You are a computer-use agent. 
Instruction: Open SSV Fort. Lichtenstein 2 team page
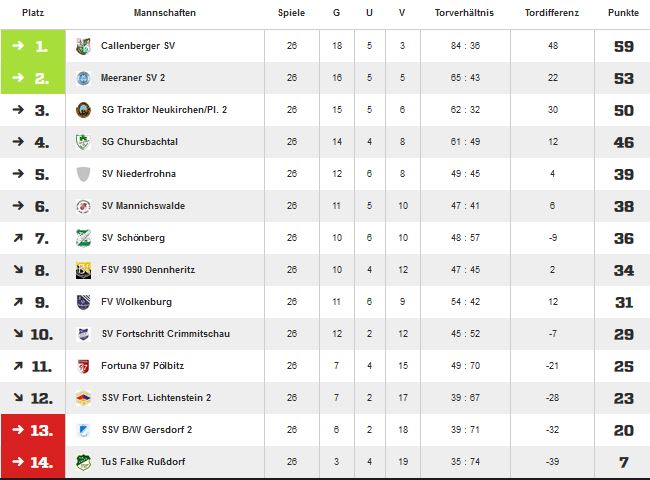pos(156,398)
